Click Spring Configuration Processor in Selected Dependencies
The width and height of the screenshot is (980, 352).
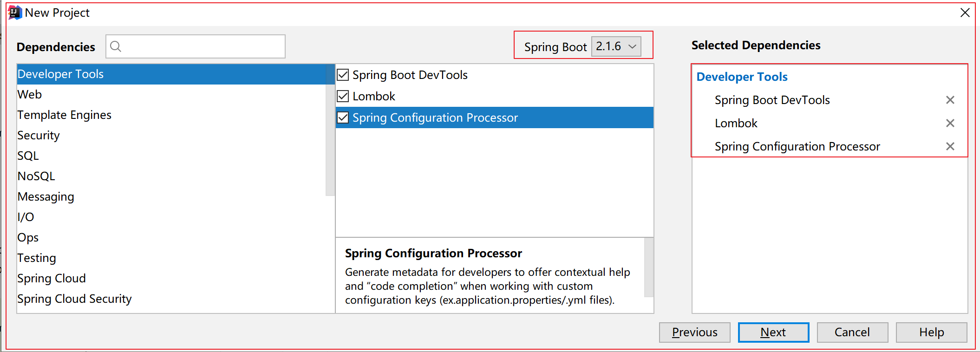pos(797,147)
